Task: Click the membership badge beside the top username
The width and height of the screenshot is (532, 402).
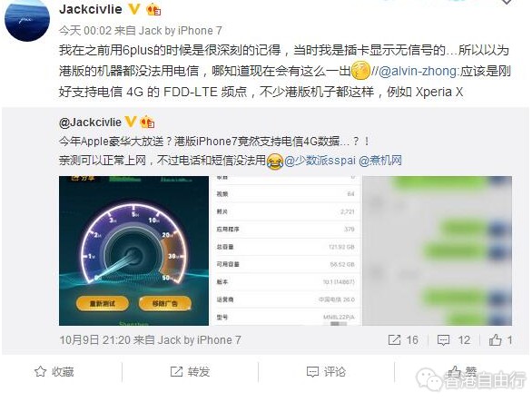Action: [x=153, y=9]
